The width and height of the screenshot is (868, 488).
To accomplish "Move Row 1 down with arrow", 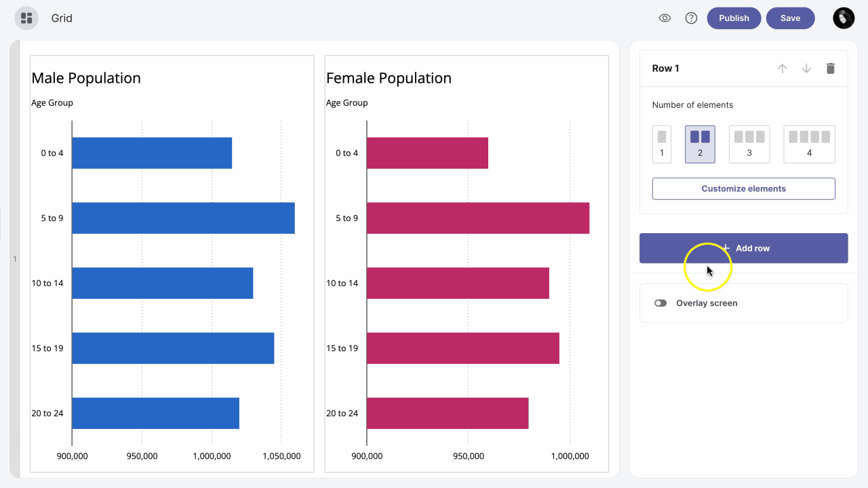I will pyautogui.click(x=806, y=68).
